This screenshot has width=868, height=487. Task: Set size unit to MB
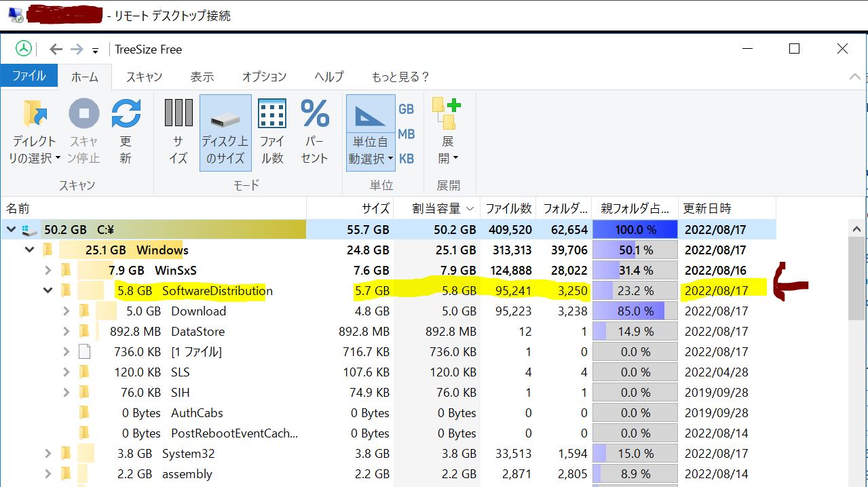(x=406, y=134)
